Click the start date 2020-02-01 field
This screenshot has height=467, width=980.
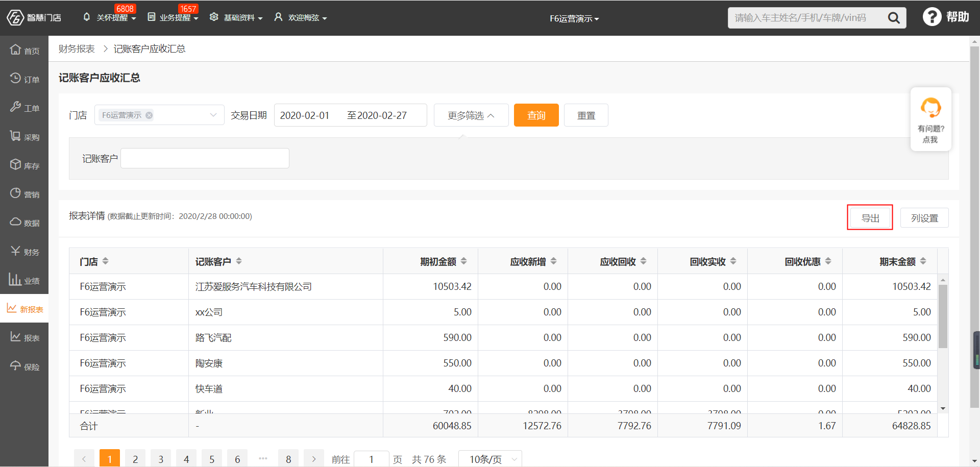(x=305, y=115)
